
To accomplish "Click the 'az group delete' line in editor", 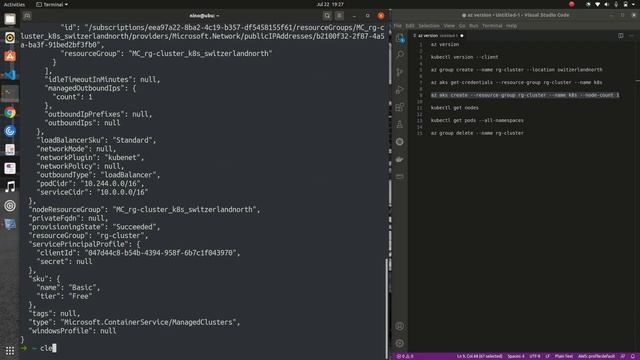I will click(477, 133).
